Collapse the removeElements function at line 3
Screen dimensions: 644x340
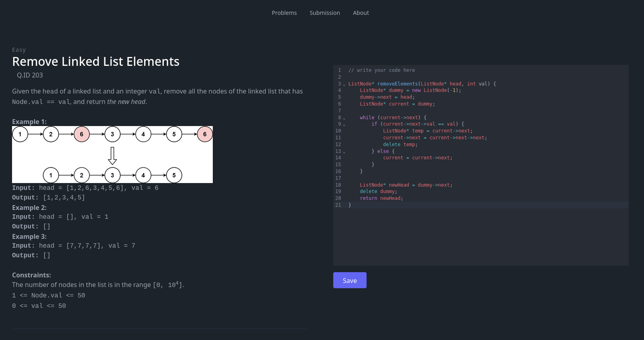tap(344, 84)
